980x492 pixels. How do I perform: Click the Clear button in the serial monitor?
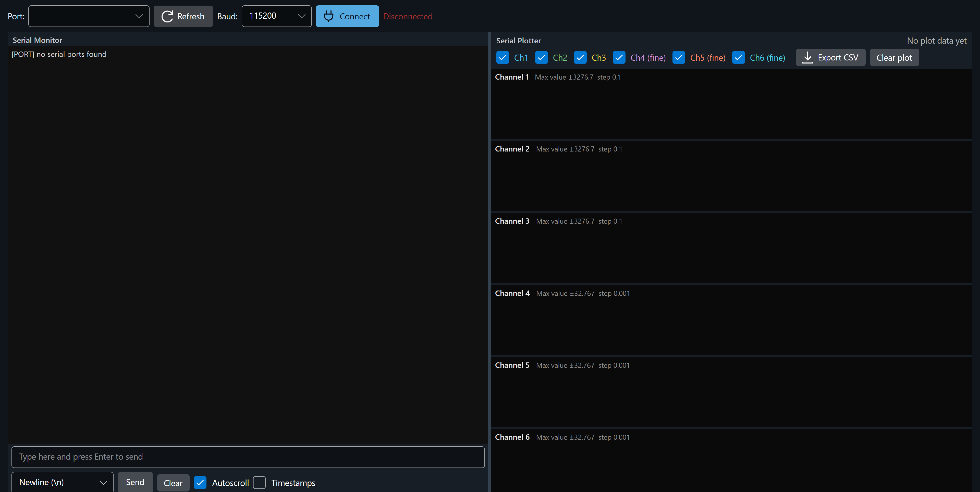173,483
